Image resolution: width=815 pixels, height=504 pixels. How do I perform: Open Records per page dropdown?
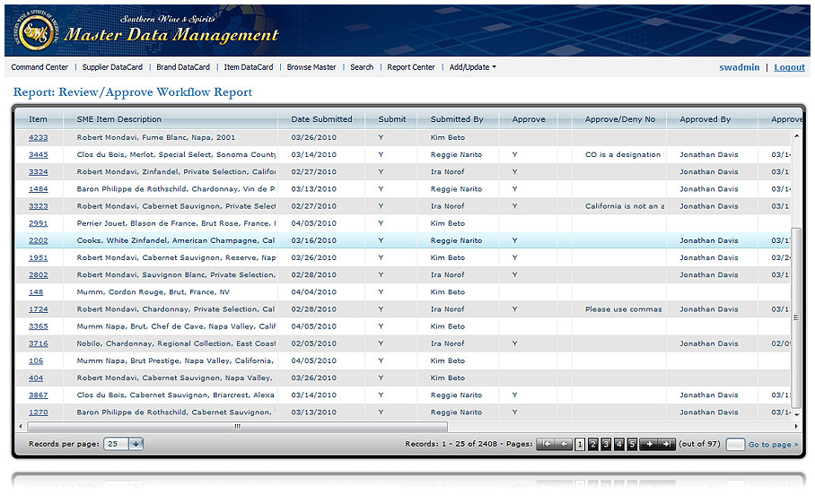coord(136,444)
